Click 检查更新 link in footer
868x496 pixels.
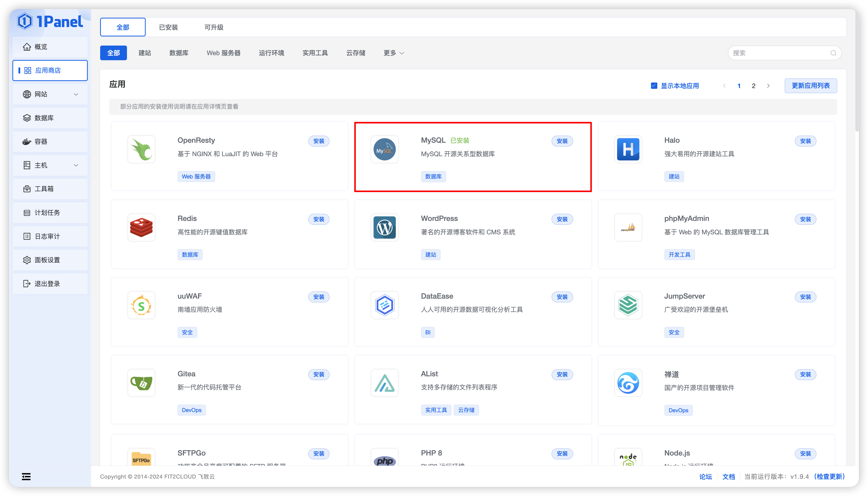click(830, 477)
